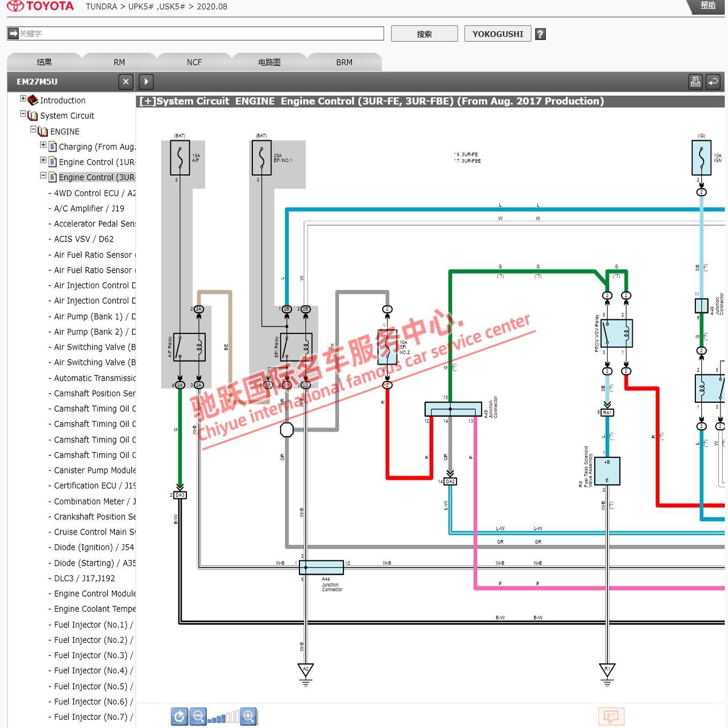
Task: Collapse the Engine Control (3UR node
Action: [x=43, y=175]
